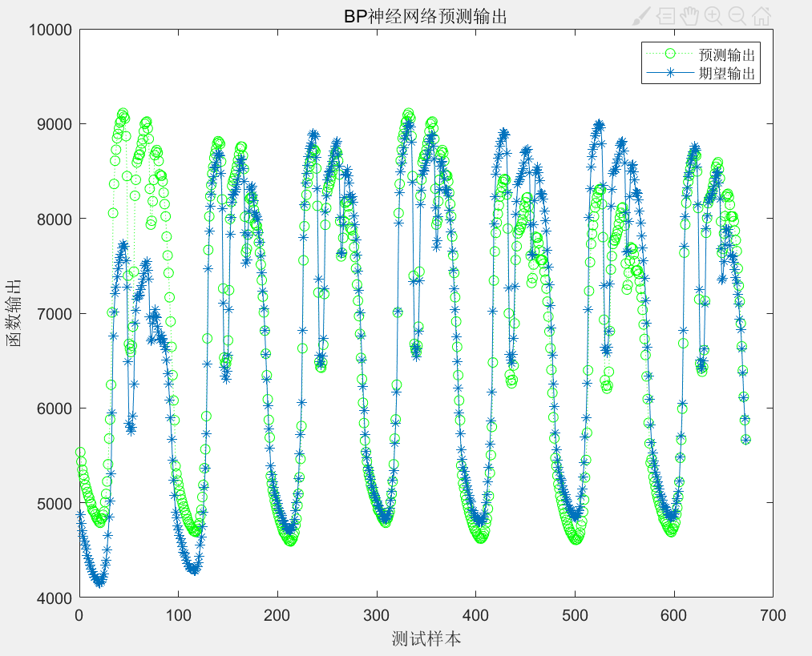Click the 4000 y-axis tick label
The height and width of the screenshot is (656, 812).
pos(54,598)
